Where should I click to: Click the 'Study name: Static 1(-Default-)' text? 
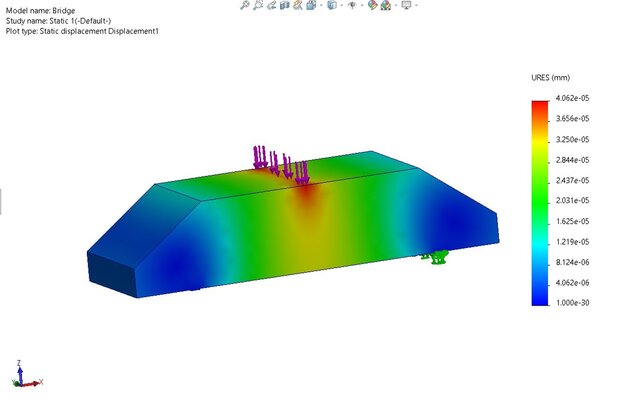tap(58, 21)
